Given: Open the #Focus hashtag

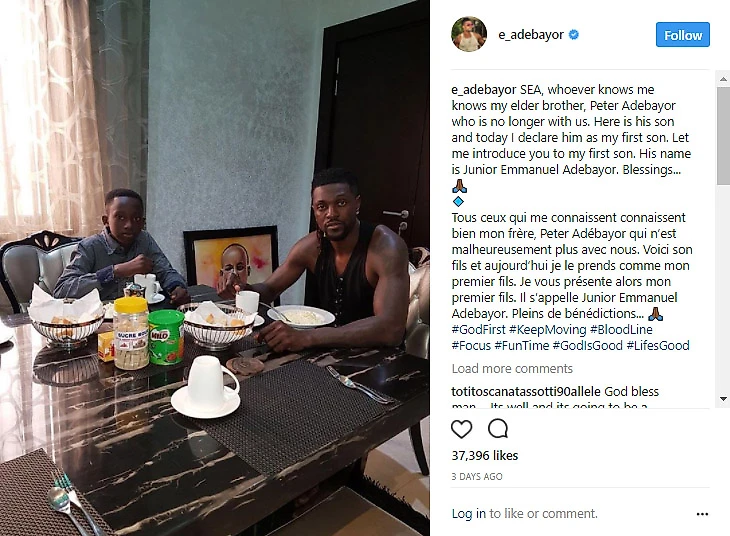Looking at the screenshot, I should [x=471, y=346].
